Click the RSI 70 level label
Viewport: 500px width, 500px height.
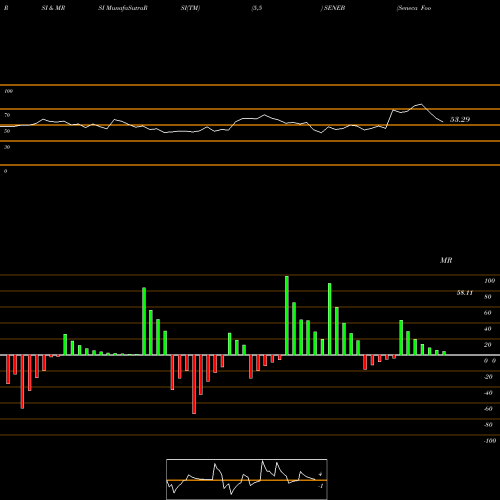[x=7, y=115]
